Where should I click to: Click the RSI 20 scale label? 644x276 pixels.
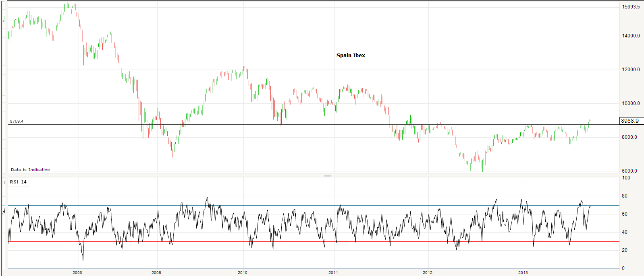click(x=624, y=250)
